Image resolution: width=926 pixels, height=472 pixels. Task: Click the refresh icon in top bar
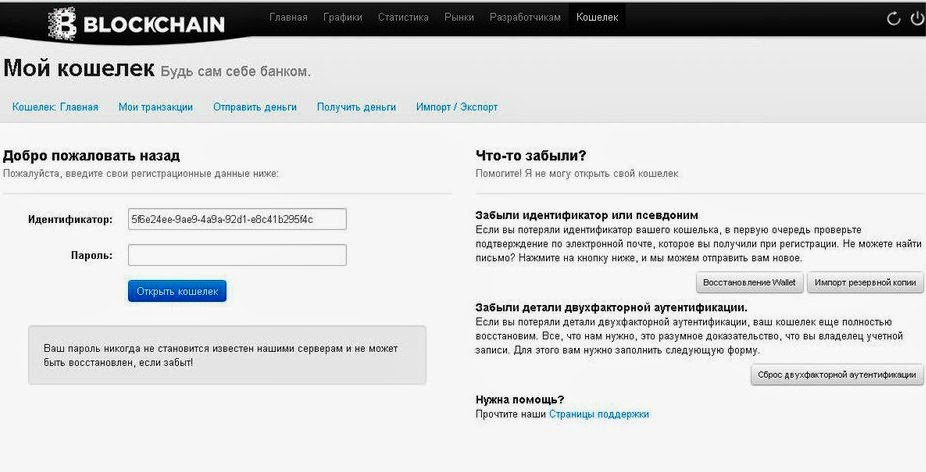coord(894,18)
